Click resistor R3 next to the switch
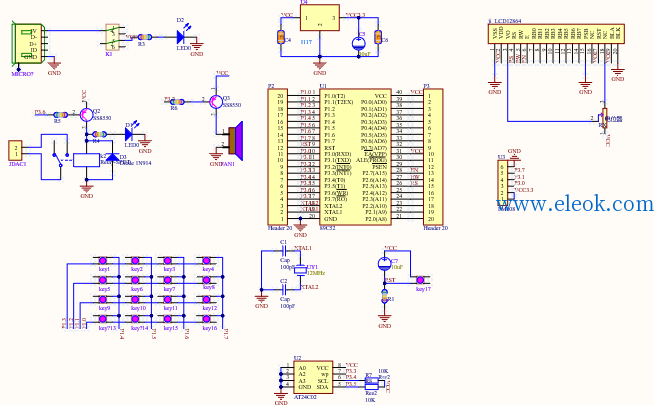The width and height of the screenshot is (654, 405). [145, 37]
